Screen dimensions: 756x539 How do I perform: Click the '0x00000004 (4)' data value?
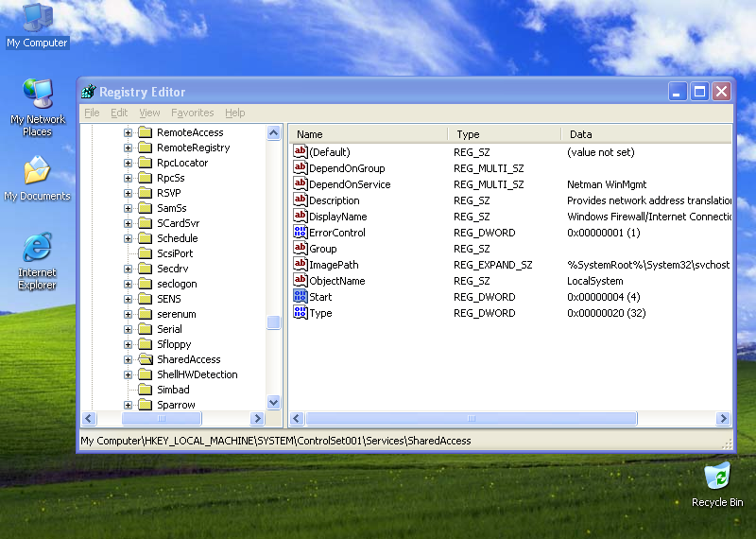[603, 297]
